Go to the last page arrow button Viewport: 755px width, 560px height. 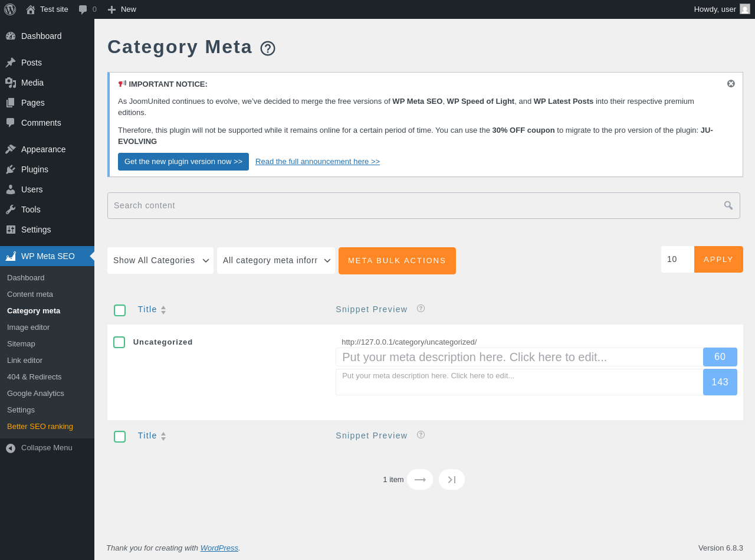[452, 480]
